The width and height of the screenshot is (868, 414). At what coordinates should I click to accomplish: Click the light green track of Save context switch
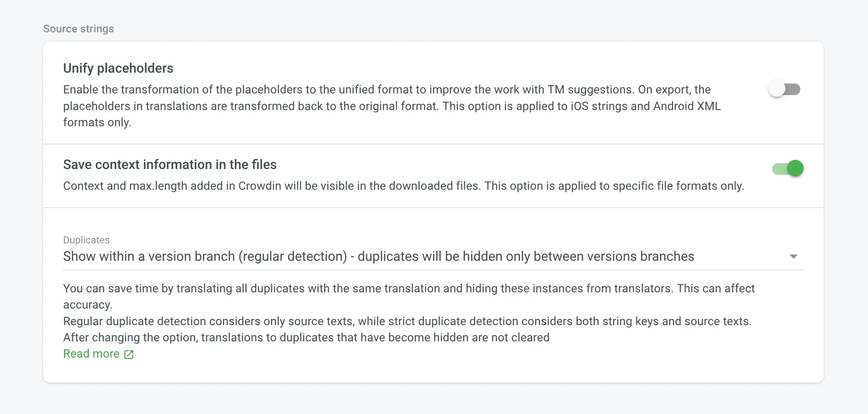tap(778, 169)
